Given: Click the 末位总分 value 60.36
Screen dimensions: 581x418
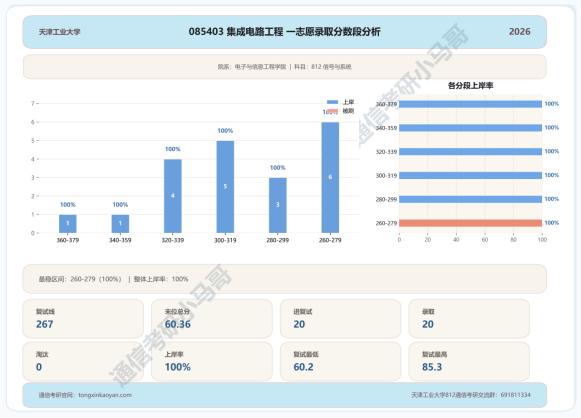Looking at the screenshot, I should [x=178, y=324].
